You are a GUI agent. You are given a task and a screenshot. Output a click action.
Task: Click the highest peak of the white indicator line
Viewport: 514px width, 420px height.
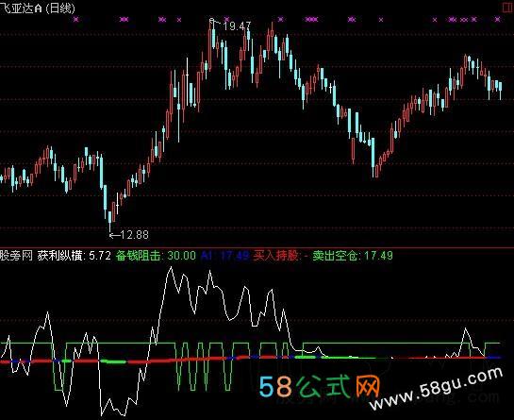(x=170, y=268)
